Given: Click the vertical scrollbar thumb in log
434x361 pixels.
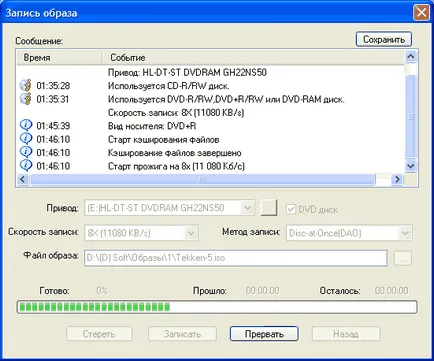Looking at the screenshot, I should pyautogui.click(x=411, y=116).
